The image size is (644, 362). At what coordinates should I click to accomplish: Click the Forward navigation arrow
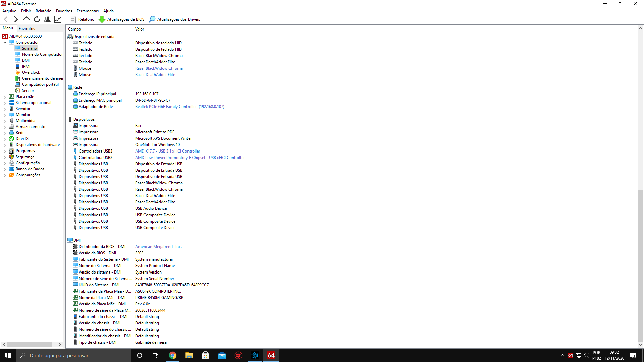coord(16,19)
